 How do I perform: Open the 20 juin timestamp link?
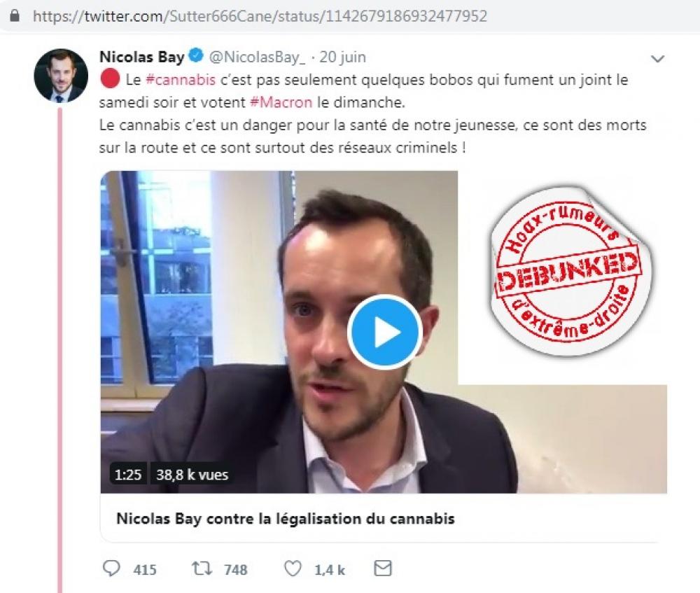click(x=342, y=57)
